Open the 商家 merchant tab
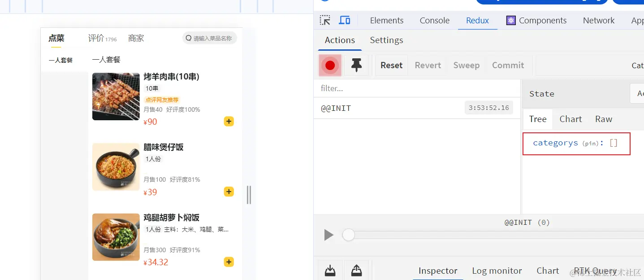Image resolution: width=644 pixels, height=280 pixels. (136, 38)
